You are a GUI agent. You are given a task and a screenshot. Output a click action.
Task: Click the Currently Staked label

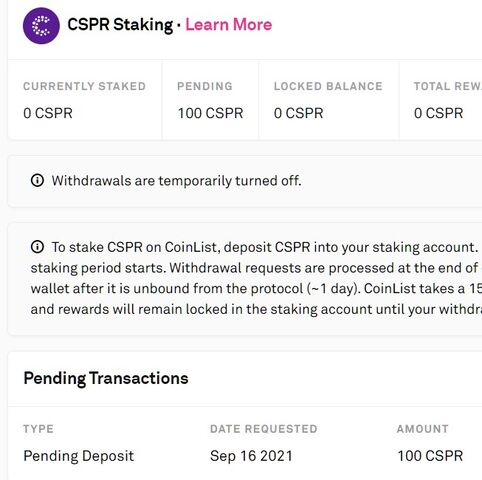click(x=84, y=86)
